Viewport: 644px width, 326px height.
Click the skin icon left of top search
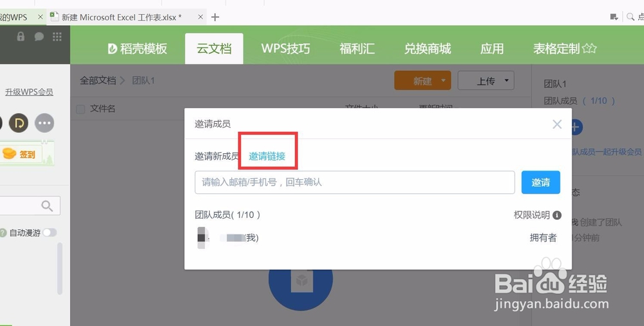614,17
